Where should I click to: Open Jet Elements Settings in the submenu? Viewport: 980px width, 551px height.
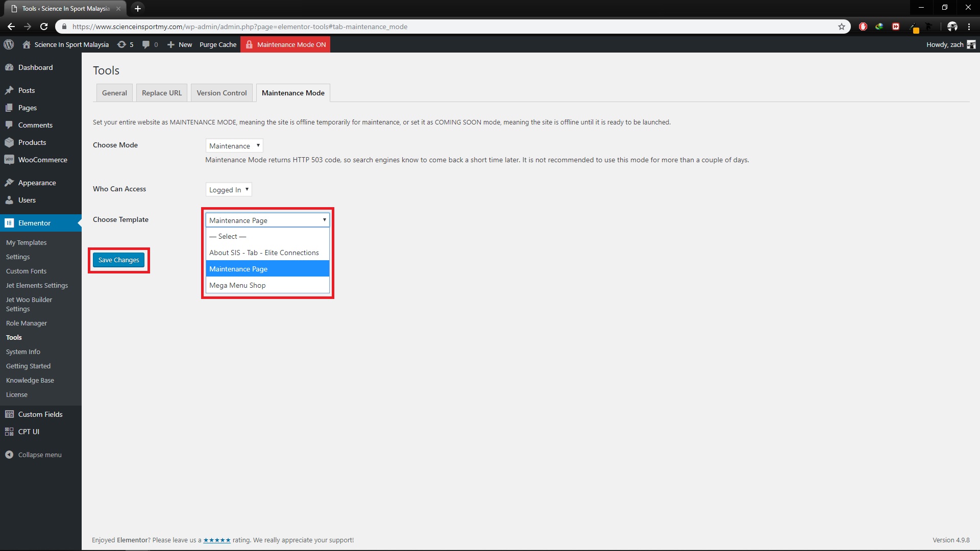click(x=37, y=285)
